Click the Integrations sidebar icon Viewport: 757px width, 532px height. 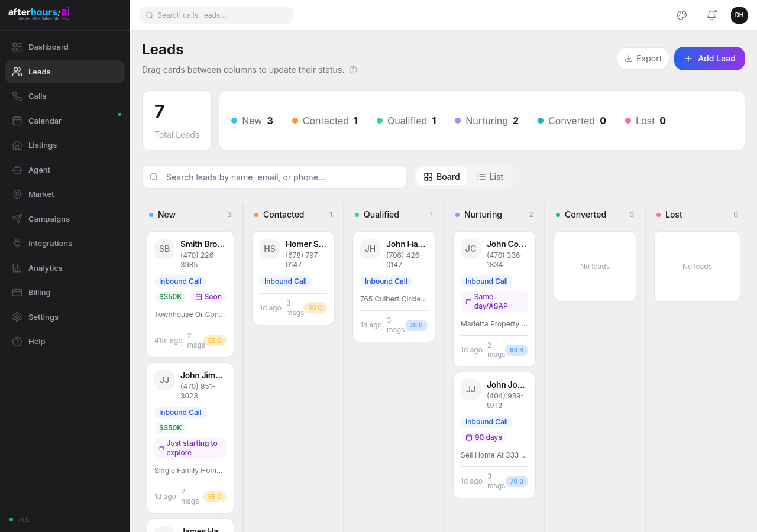[18, 243]
